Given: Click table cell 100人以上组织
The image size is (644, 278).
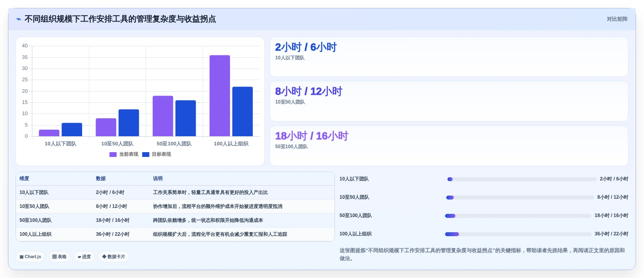Looking at the screenshot, I should 35,235.
